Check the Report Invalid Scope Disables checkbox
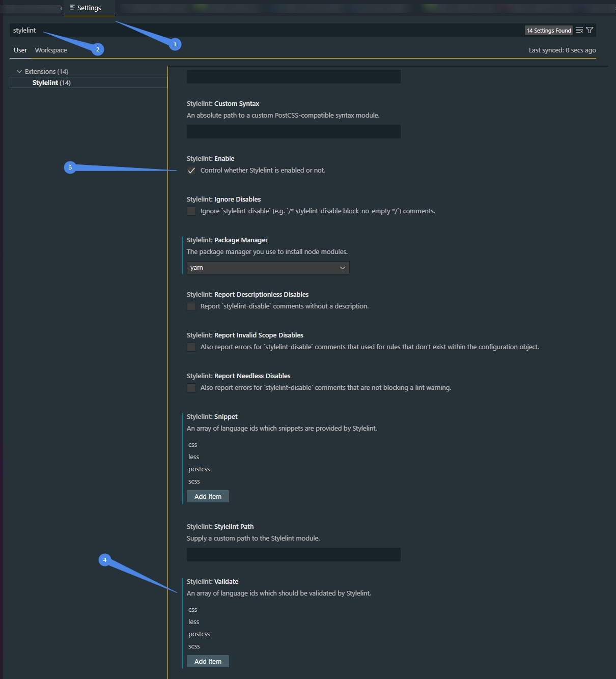This screenshot has height=679, width=616. coord(191,347)
